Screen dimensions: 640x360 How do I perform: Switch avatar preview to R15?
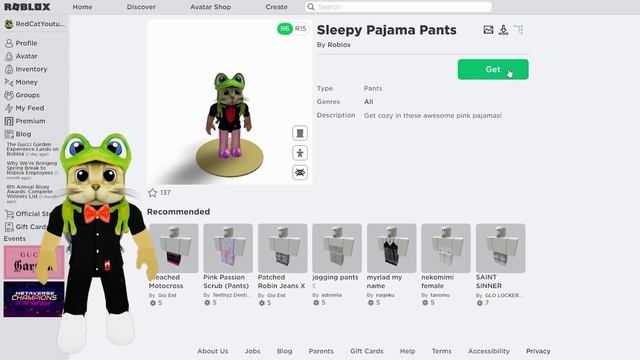click(300, 29)
